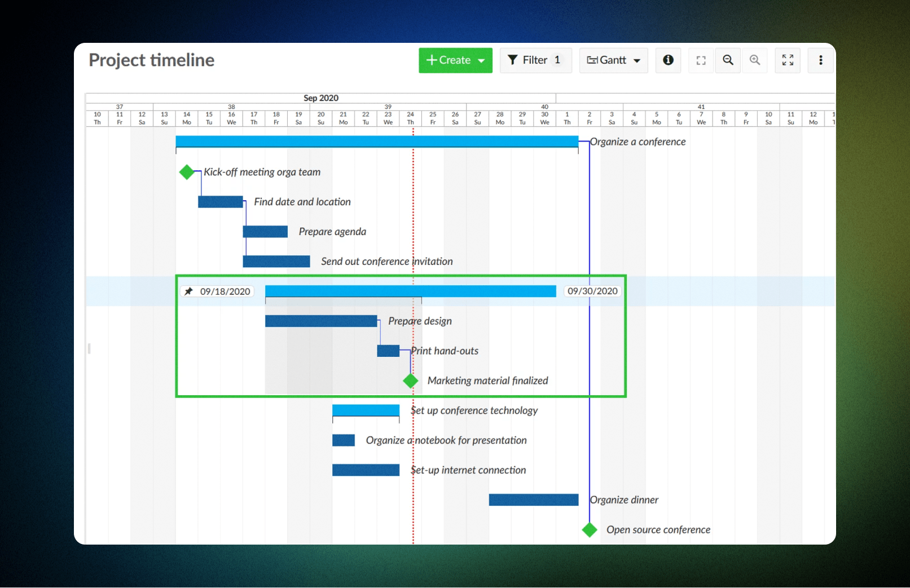Click the auto-zoom fit icon
Viewport: 910px width, 588px height.
point(701,60)
